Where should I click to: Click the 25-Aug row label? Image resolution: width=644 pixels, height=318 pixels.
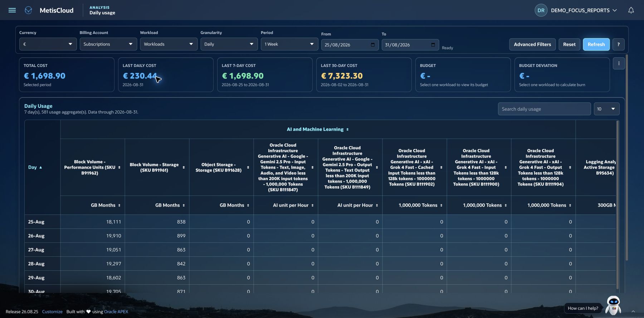click(36, 222)
